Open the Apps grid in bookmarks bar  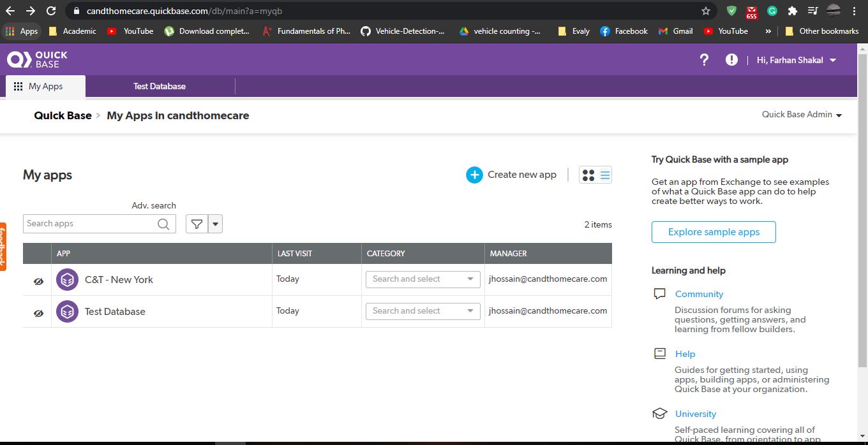pos(21,31)
